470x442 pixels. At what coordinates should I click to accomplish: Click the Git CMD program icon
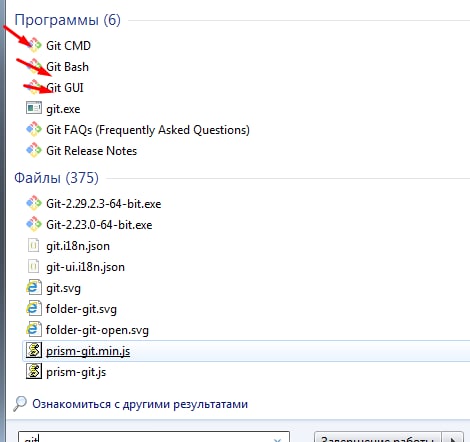tap(34, 45)
